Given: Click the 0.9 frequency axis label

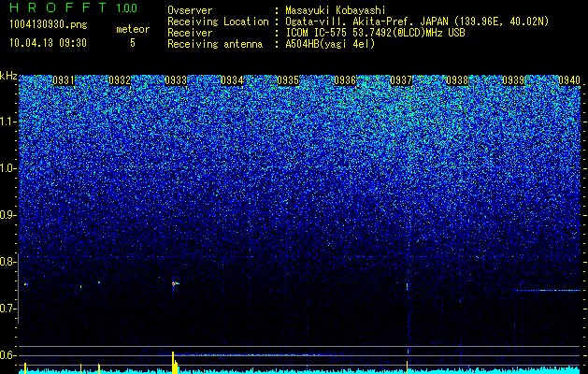Looking at the screenshot, I should (x=7, y=215).
